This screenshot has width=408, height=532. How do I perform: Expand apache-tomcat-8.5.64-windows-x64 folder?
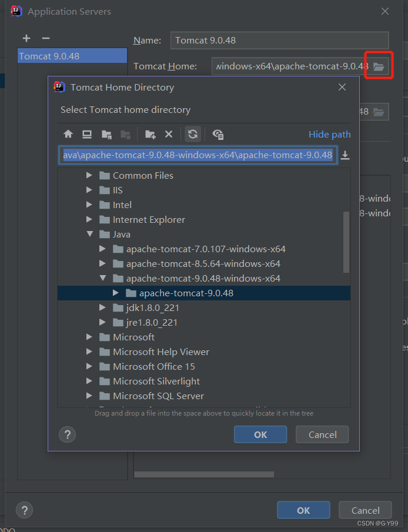[102, 263]
